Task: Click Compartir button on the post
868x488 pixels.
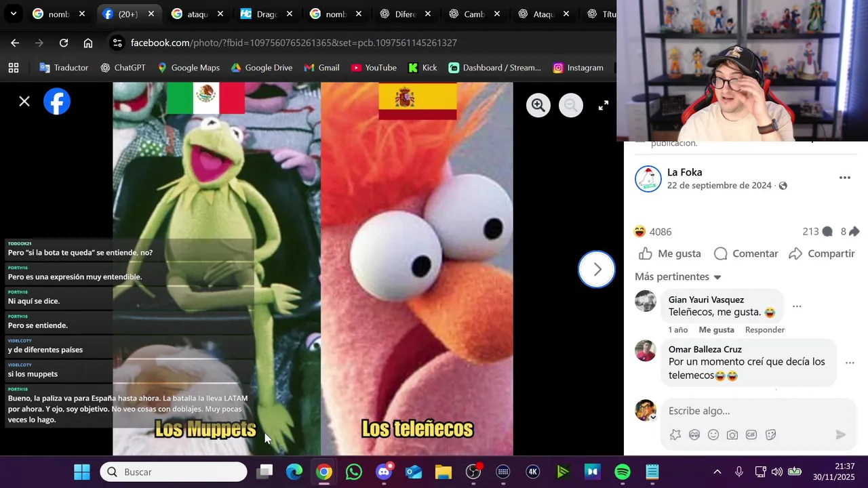Action: point(821,253)
